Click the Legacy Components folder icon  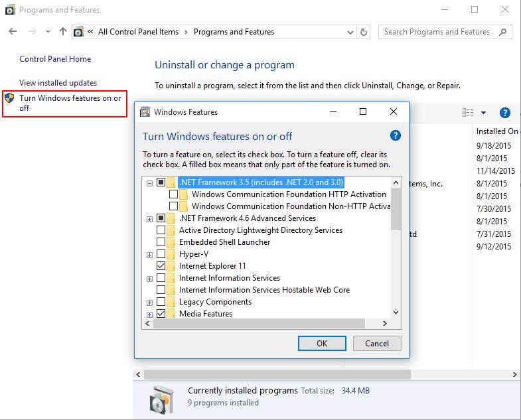171,302
